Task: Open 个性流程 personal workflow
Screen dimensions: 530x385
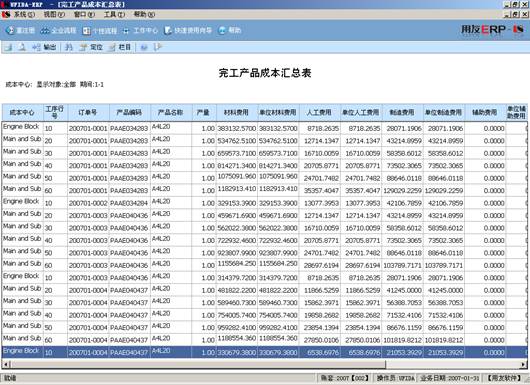Action: click(100, 31)
